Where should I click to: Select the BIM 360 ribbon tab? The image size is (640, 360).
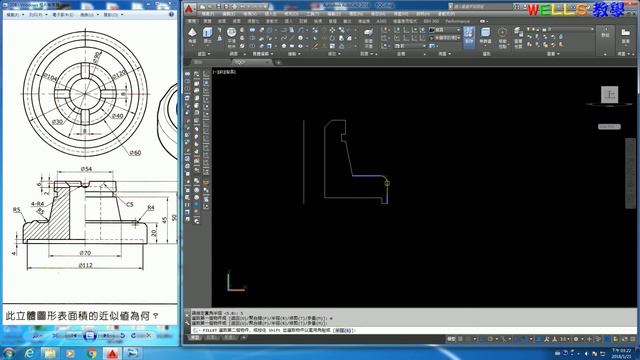(x=431, y=21)
